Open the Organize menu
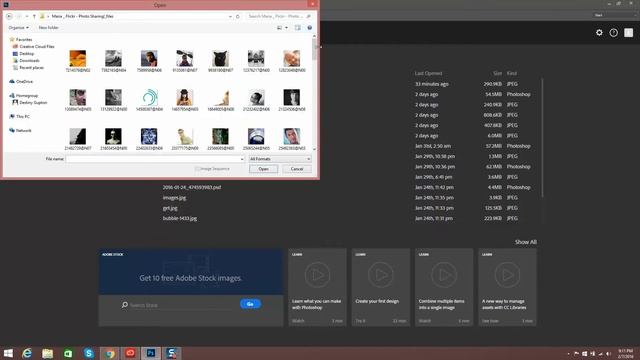This screenshot has height=360, width=640. coord(18,27)
